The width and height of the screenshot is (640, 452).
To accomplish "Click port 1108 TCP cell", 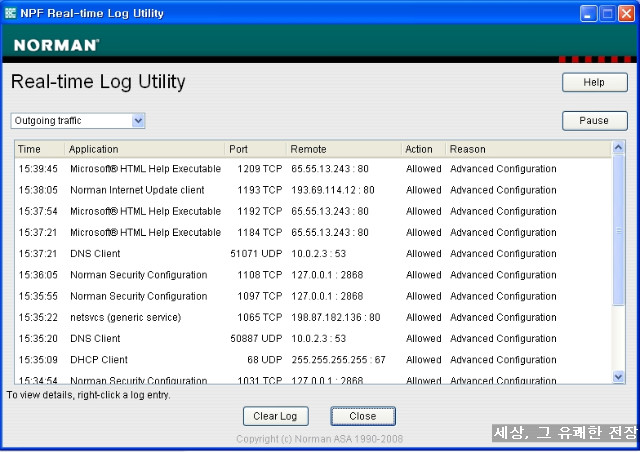I will (260, 275).
